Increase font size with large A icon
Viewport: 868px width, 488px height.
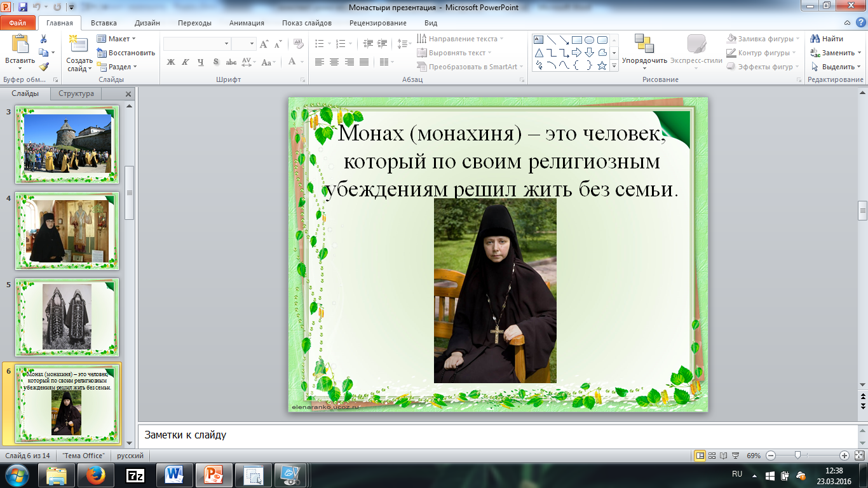click(x=264, y=44)
